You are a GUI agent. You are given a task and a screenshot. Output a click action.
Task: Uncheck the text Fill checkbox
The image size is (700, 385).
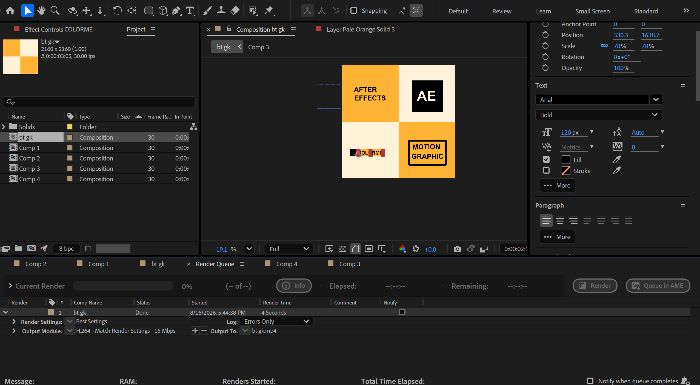(546, 159)
